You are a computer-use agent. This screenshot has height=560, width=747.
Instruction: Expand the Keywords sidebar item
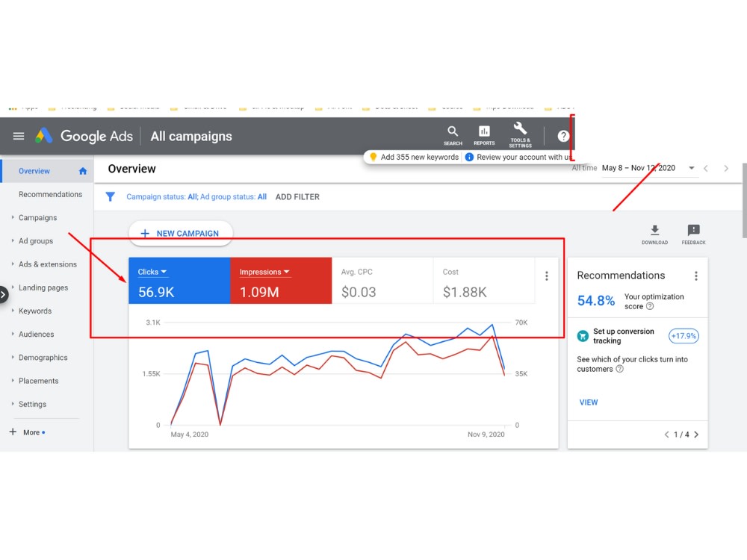[x=13, y=311]
